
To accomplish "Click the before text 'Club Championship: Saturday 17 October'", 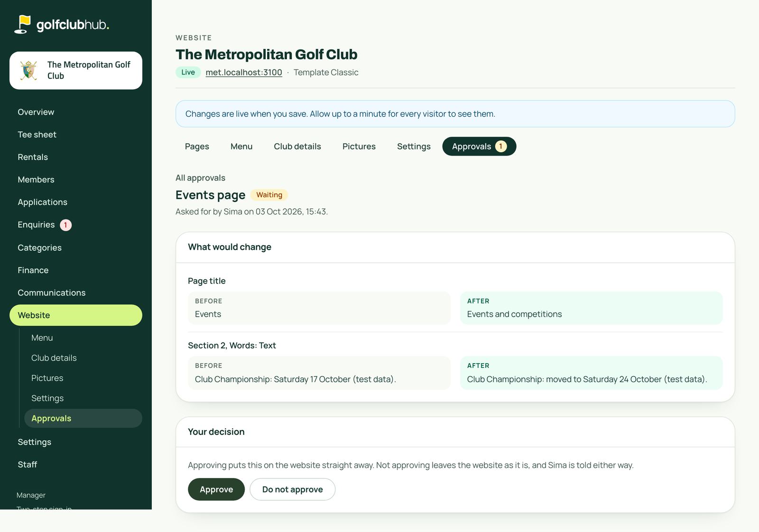I will pos(272,379).
